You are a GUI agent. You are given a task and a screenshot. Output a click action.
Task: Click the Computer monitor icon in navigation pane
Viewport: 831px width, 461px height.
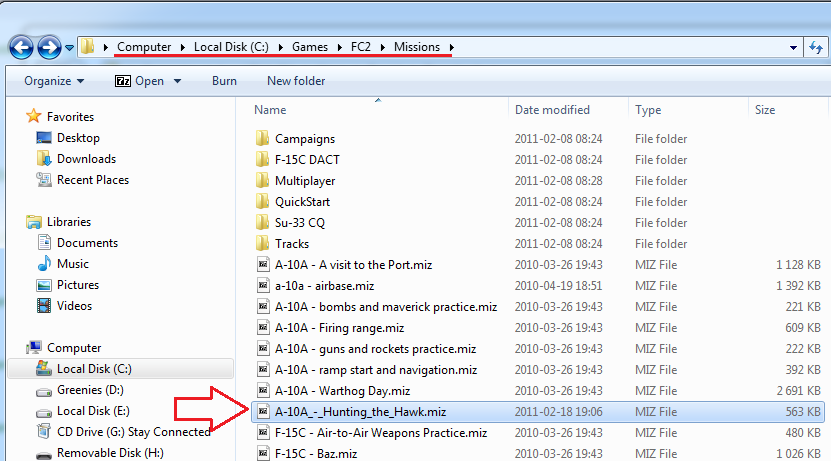click(34, 348)
